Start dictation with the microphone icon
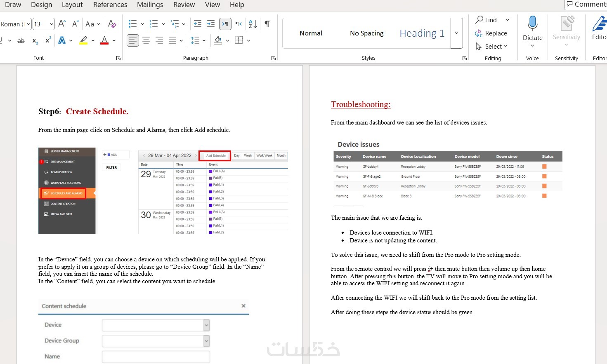Image resolution: width=607 pixels, height=364 pixels. [532, 23]
